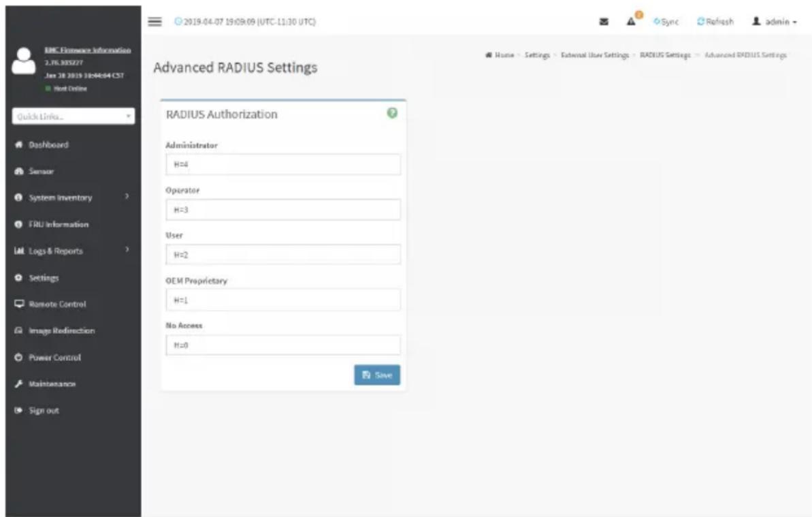Click the Sync button in the header

pyautogui.click(x=666, y=21)
